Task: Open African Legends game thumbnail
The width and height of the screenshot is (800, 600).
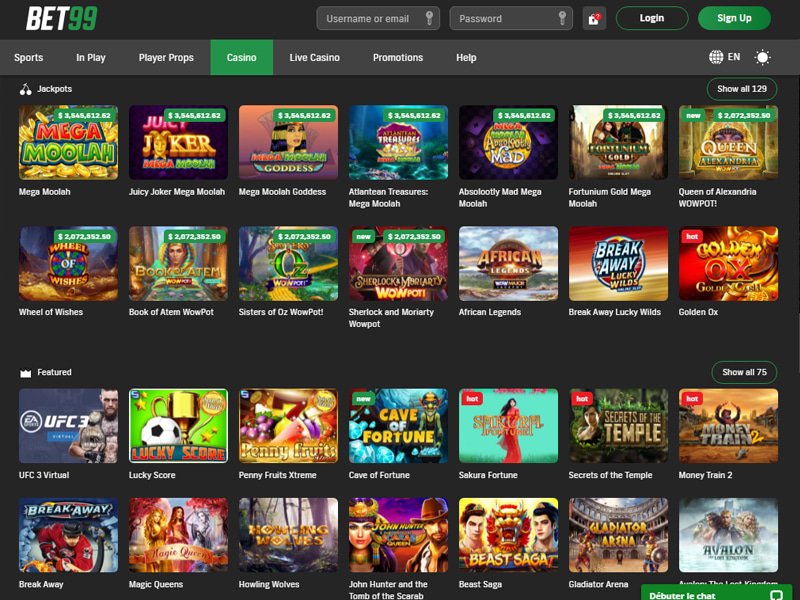Action: [x=508, y=263]
